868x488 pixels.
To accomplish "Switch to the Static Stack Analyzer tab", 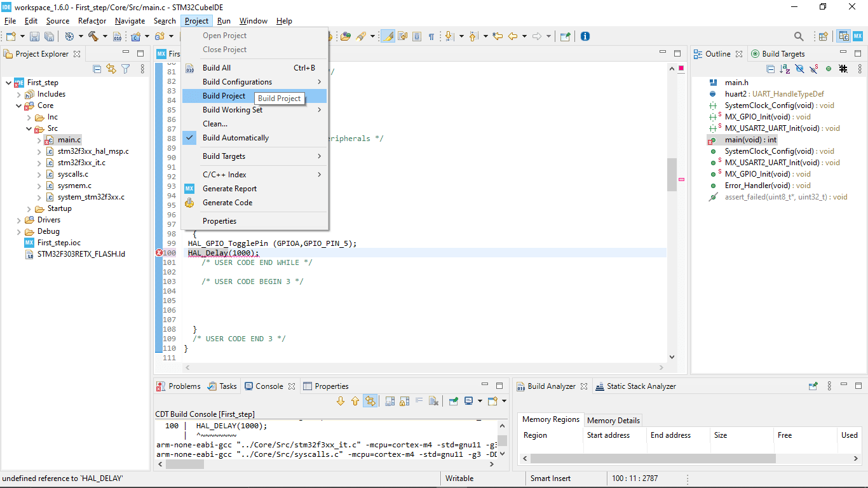I will [x=635, y=386].
